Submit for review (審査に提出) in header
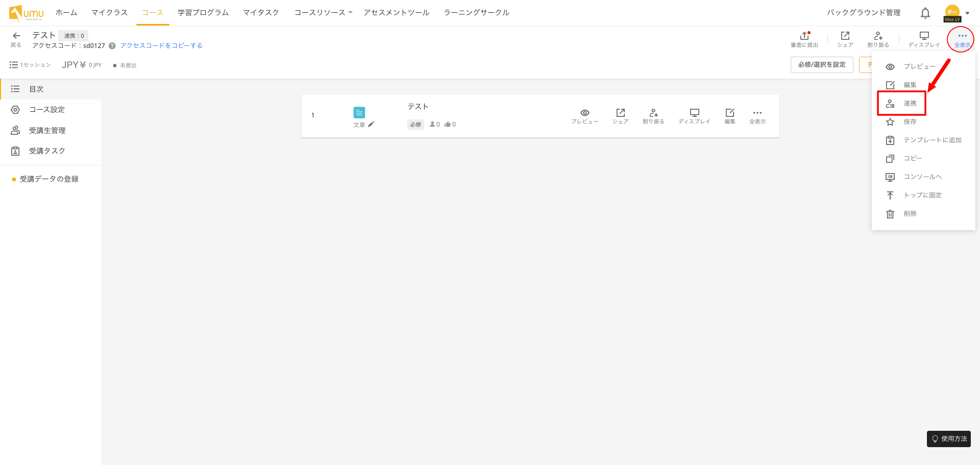980x465 pixels. point(804,39)
